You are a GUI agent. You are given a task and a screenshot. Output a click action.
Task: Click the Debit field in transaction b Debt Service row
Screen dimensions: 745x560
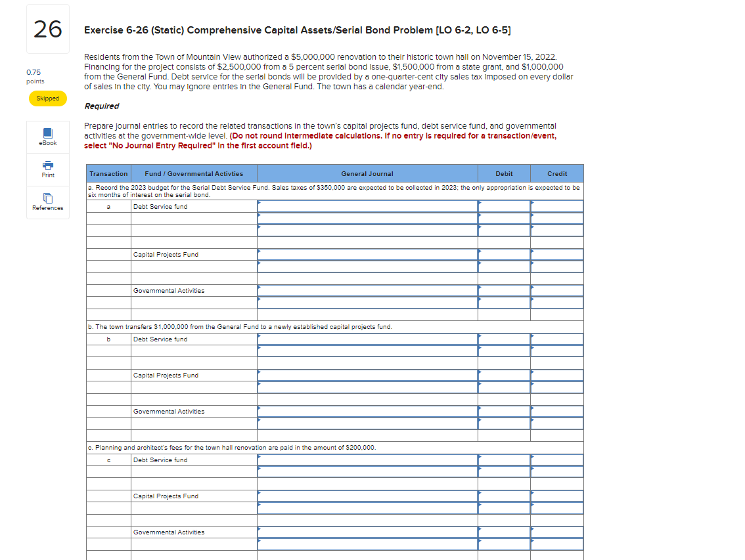pos(503,339)
